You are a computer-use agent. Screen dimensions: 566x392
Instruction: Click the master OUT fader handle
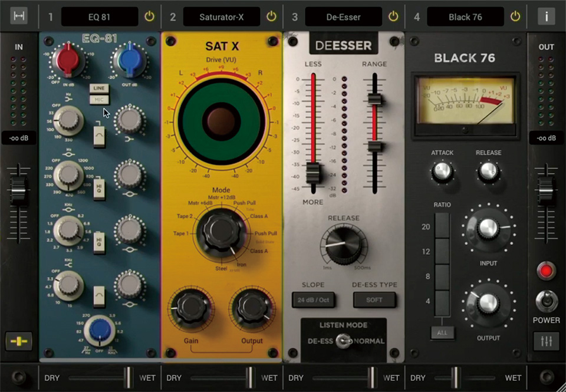coord(546,190)
